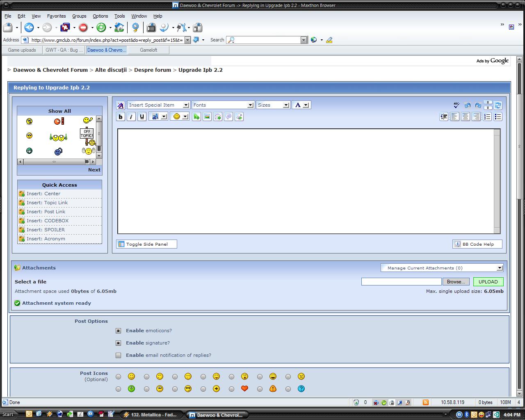
Task: Click the resize editor arrows icon
Action: 488,105
